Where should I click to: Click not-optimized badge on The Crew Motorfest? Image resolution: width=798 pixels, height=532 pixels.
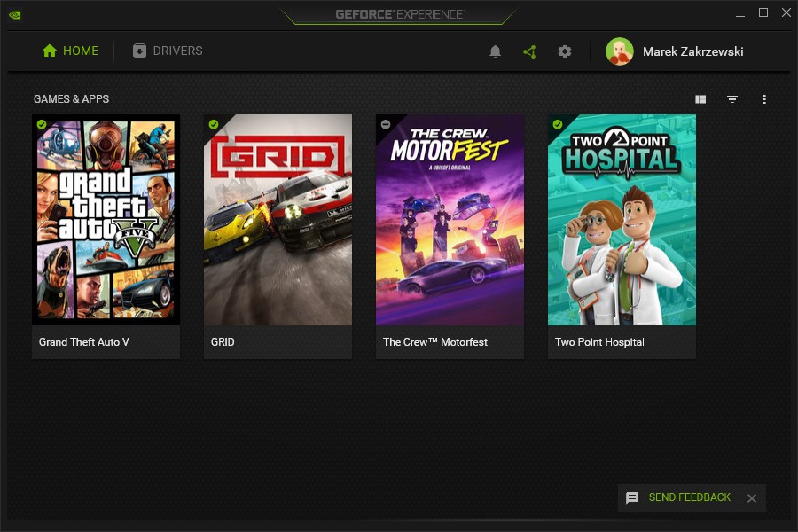386,124
